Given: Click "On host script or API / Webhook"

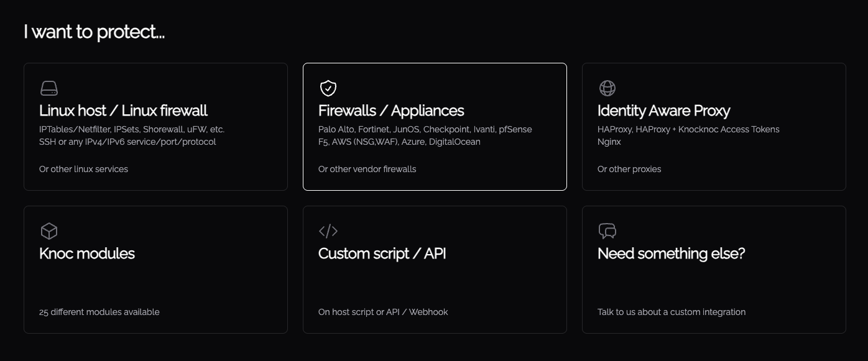Looking at the screenshot, I should (x=383, y=312).
